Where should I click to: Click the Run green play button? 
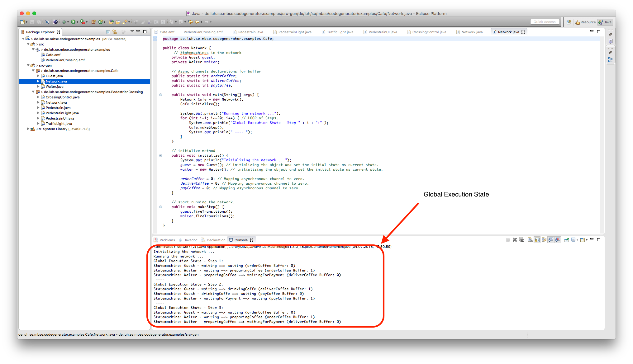pos(73,22)
